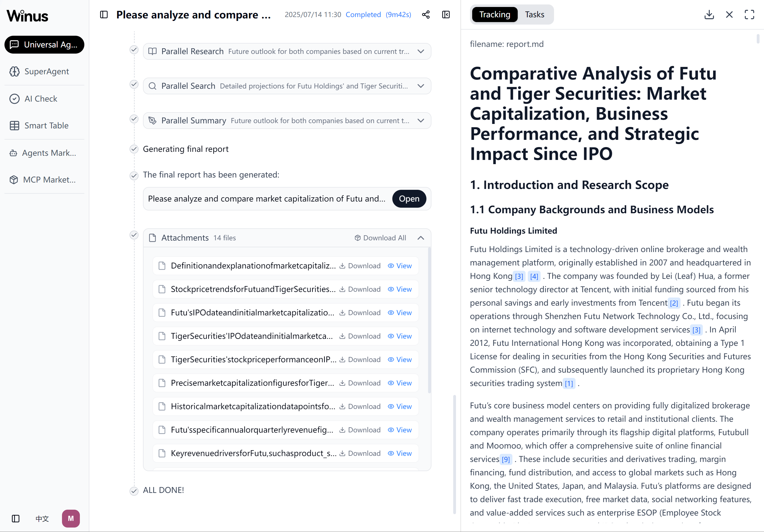This screenshot has width=764, height=532.
Task: Select the Tracking tab
Action: [495, 15]
